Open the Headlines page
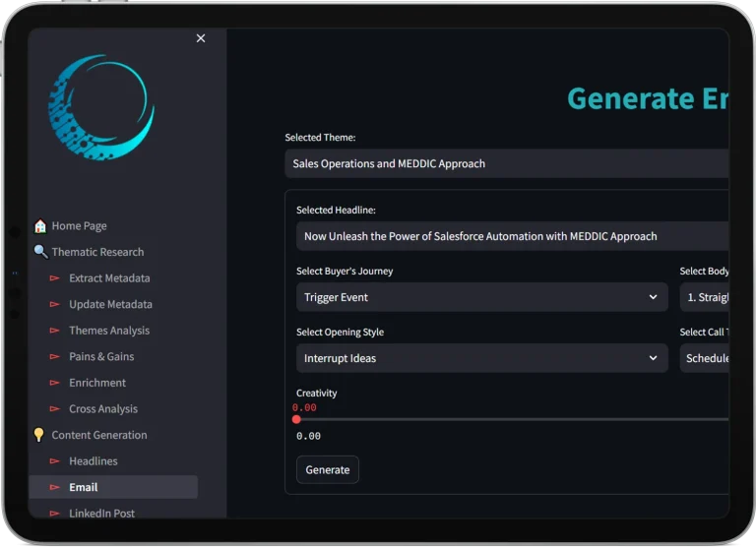 [x=94, y=460]
